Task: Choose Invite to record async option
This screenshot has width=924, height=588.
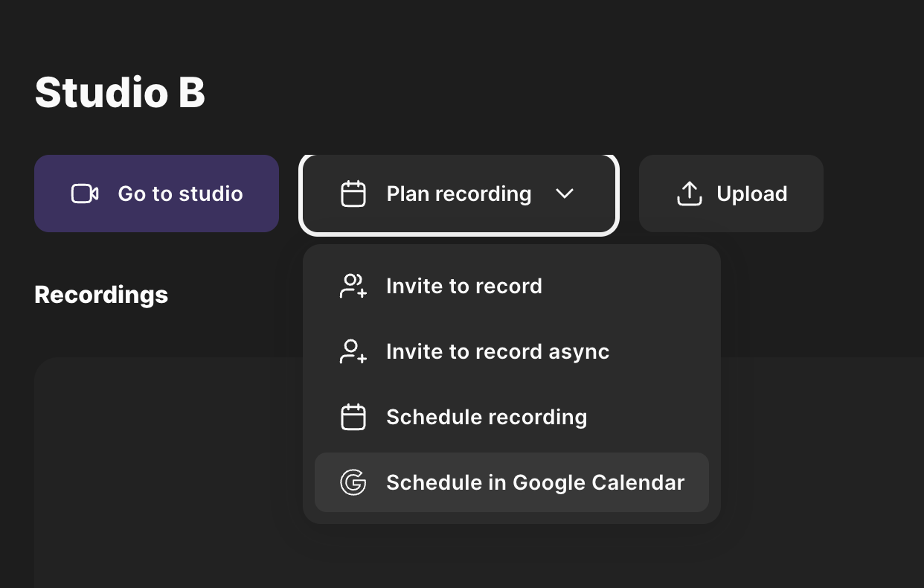Action: tap(497, 351)
